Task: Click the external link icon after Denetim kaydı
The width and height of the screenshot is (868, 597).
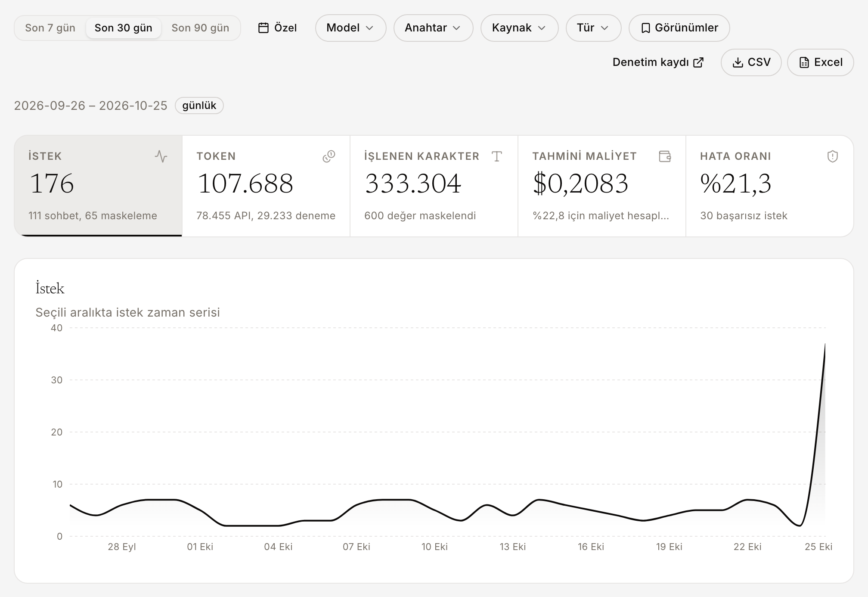Action: (698, 62)
